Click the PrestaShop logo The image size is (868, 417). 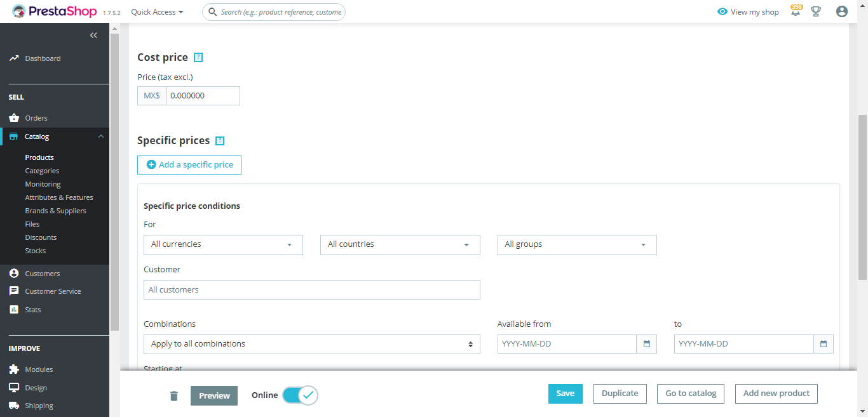click(55, 11)
